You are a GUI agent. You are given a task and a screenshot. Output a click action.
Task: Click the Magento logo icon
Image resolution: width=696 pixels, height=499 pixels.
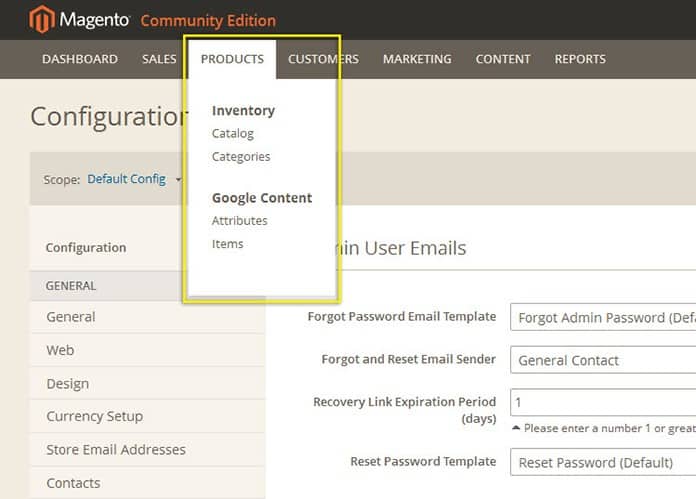coord(42,19)
